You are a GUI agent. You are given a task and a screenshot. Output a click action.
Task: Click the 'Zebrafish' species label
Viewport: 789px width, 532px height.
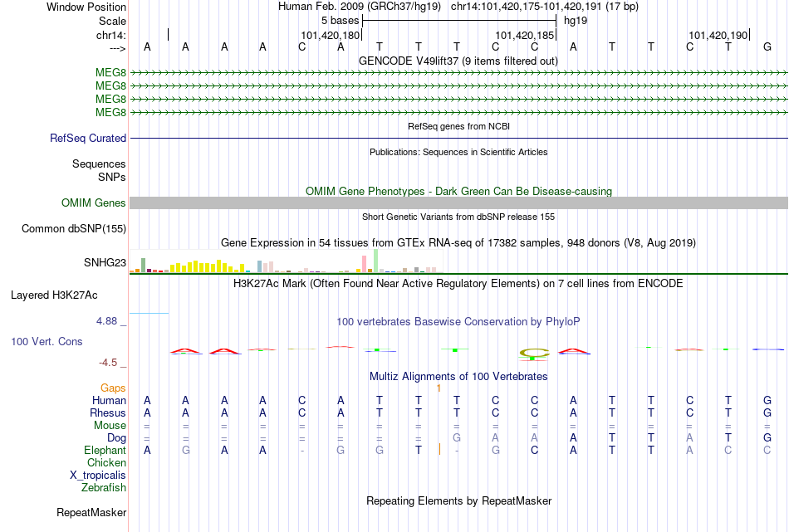(x=104, y=487)
